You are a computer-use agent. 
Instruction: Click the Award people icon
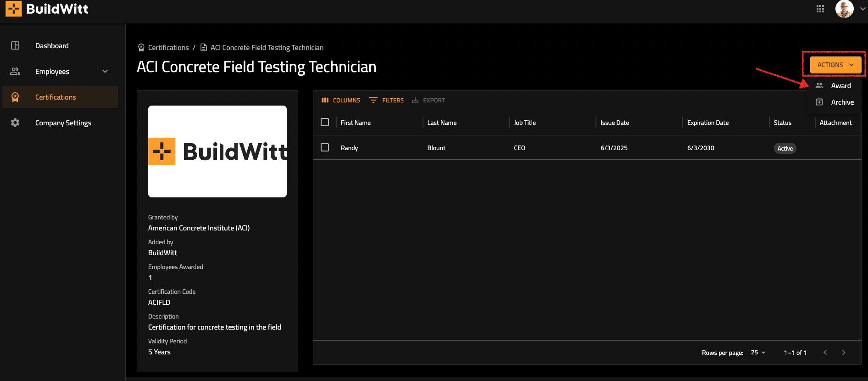819,85
